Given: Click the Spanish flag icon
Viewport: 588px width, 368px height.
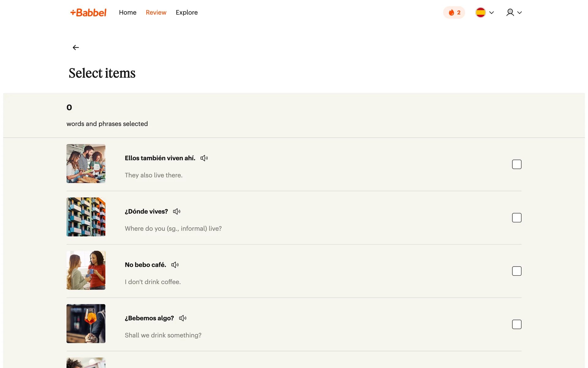Looking at the screenshot, I should point(480,13).
